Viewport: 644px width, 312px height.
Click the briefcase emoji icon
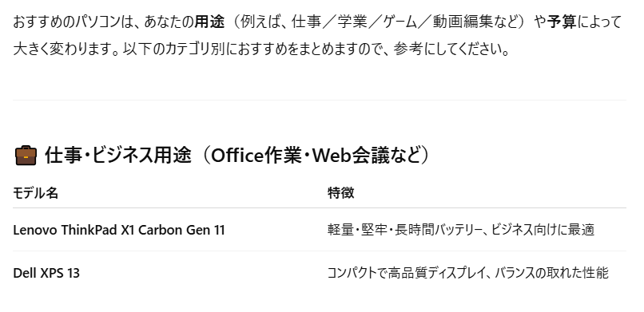[26, 156]
